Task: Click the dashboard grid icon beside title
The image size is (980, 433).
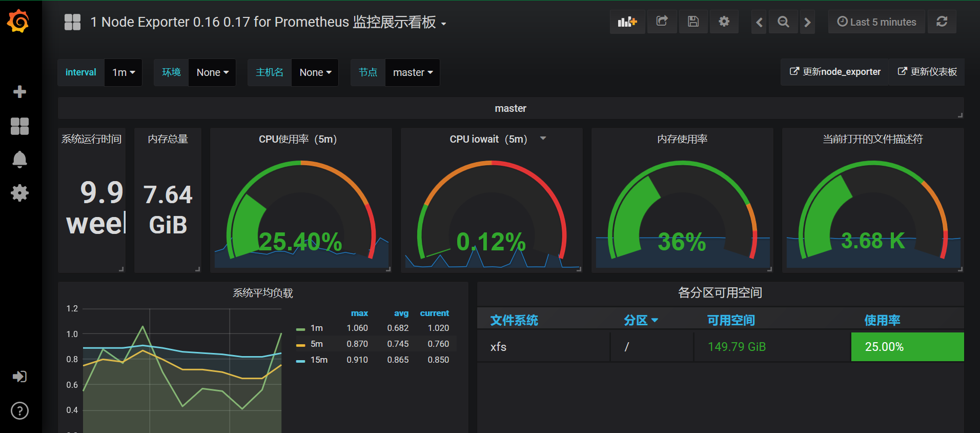Action: 72,22
